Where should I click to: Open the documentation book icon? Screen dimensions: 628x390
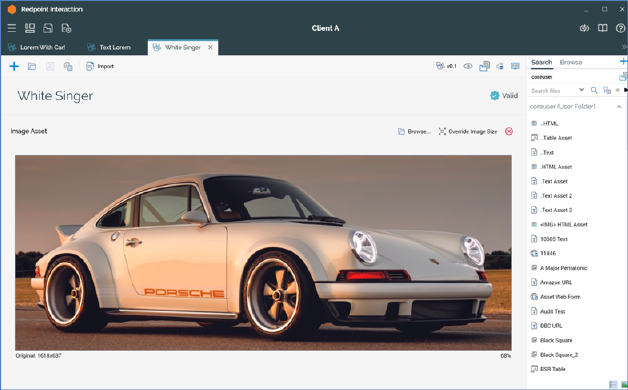tap(602, 28)
